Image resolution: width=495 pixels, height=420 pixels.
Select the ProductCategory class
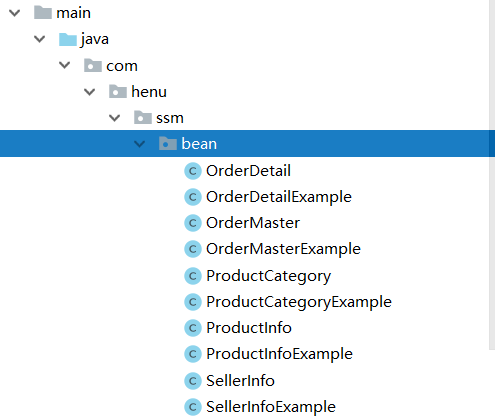click(x=268, y=276)
